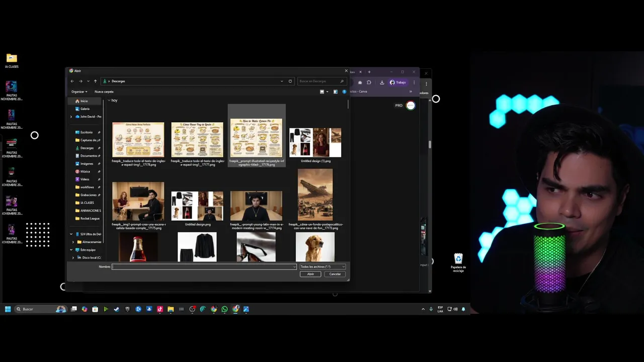The width and height of the screenshot is (644, 362).
Task: Open Rocket League folder in sidebar
Action: [x=88, y=218]
